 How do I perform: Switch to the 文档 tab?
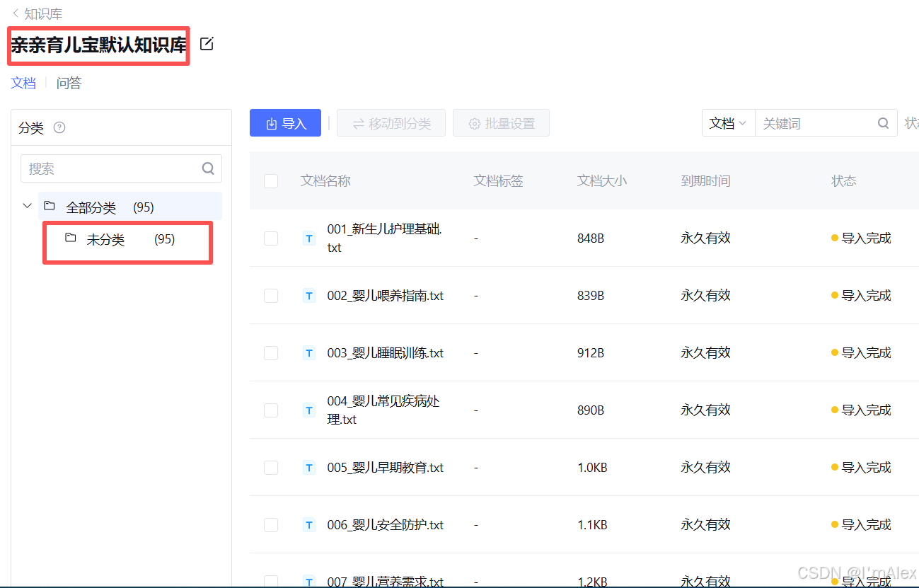click(x=23, y=83)
